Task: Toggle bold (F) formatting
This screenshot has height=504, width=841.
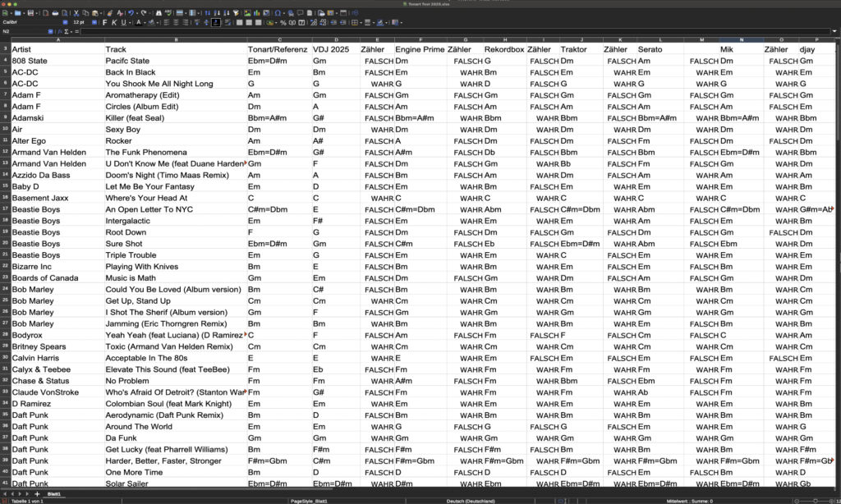Action: click(104, 22)
